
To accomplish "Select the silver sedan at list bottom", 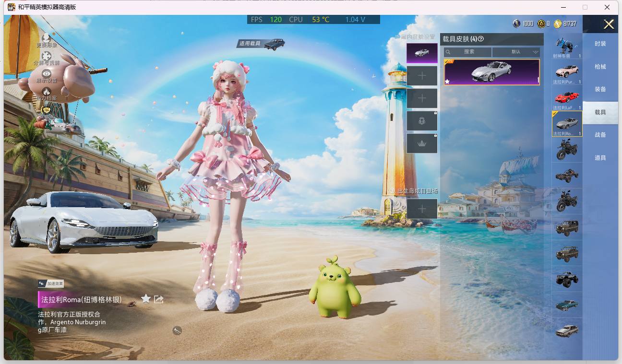I will [x=567, y=330].
